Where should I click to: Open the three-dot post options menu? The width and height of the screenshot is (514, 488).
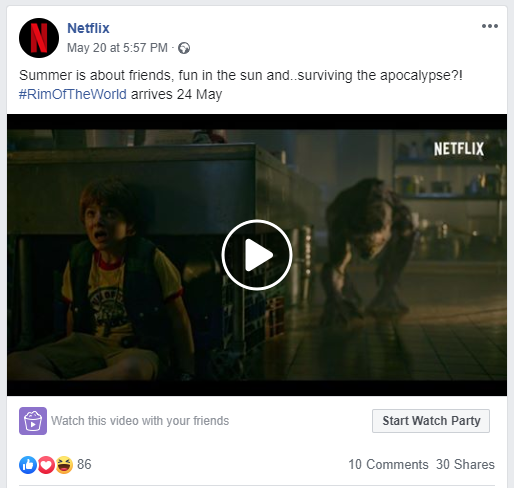point(490,26)
